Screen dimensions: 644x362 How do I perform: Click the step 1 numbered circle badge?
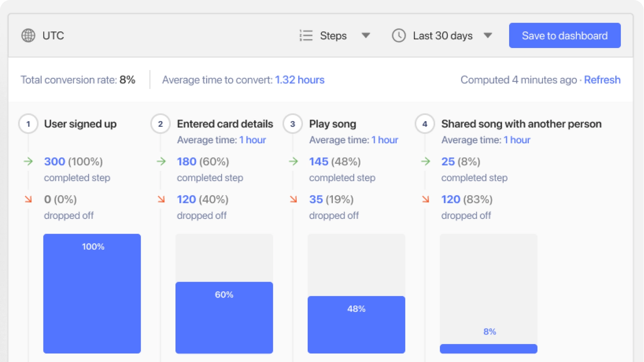28,123
